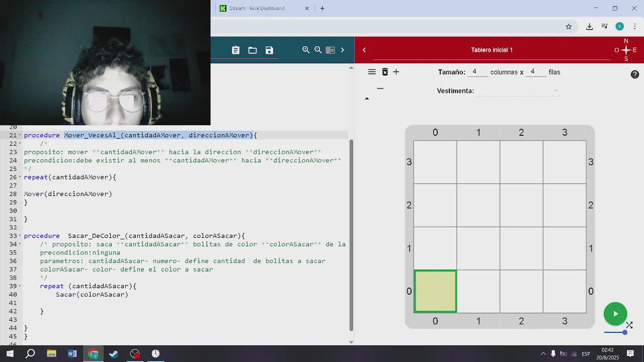
Task: Expand editor with right chevron arrow
Action: point(343,50)
